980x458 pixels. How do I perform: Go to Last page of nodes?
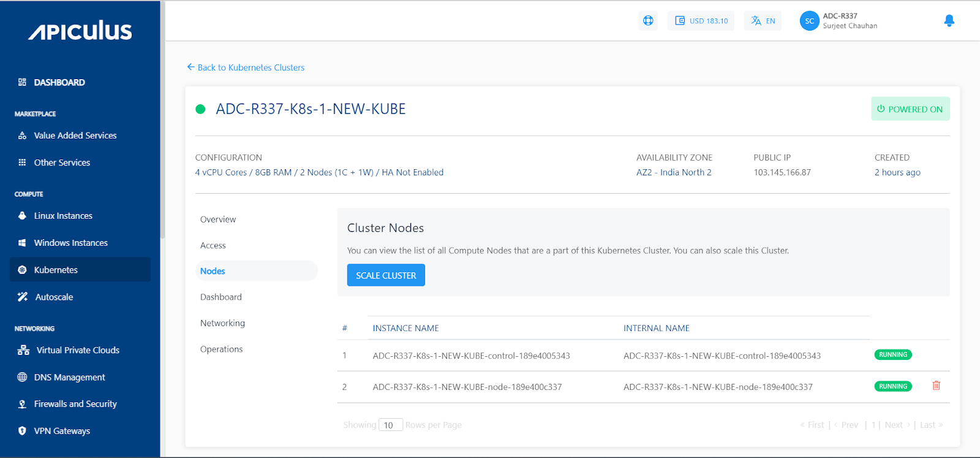932,425
